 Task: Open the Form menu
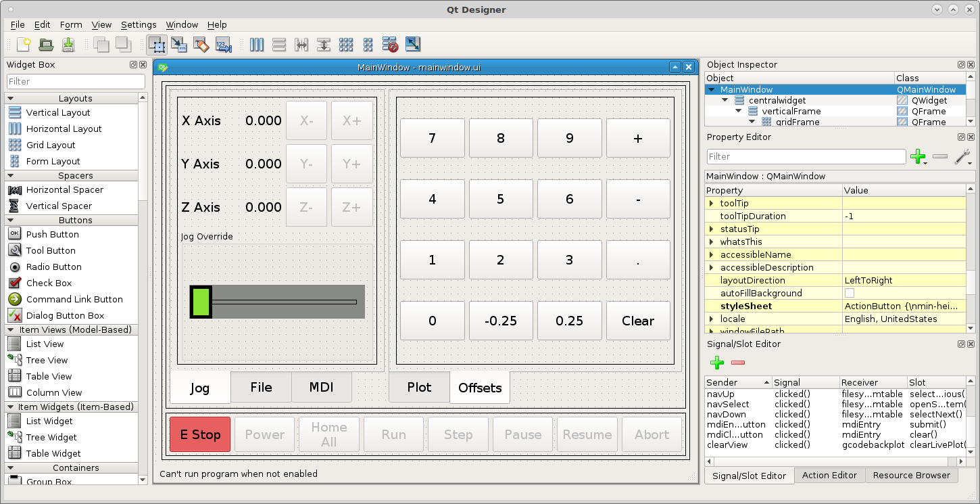[x=71, y=24]
